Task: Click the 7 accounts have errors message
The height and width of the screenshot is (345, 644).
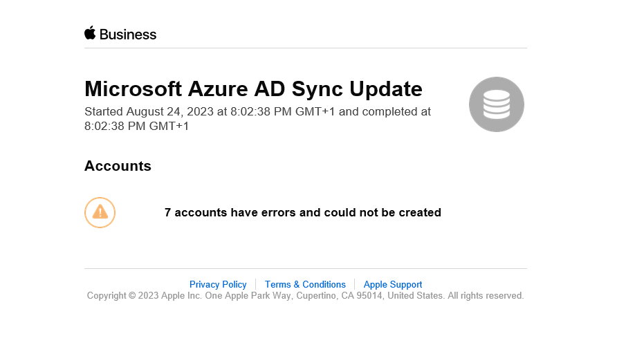Action: 302,212
